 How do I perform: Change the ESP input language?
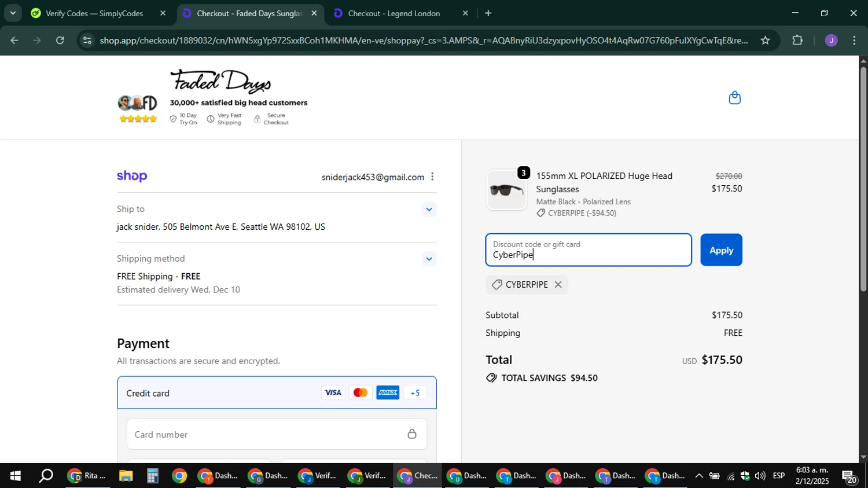(779, 476)
